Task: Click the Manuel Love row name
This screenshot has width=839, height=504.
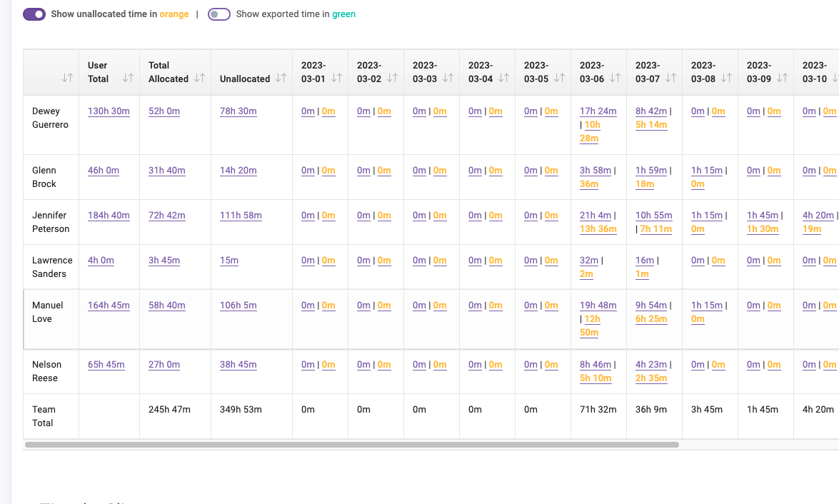Action: click(47, 312)
